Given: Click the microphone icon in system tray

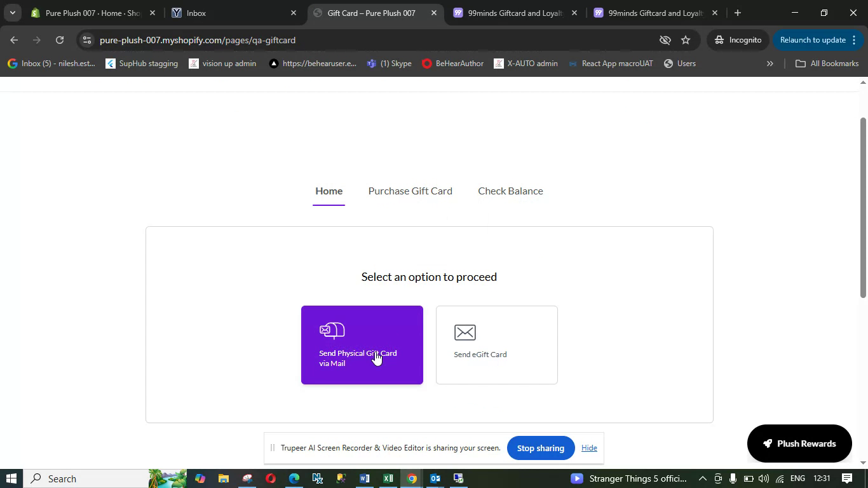Looking at the screenshot, I should 733,478.
